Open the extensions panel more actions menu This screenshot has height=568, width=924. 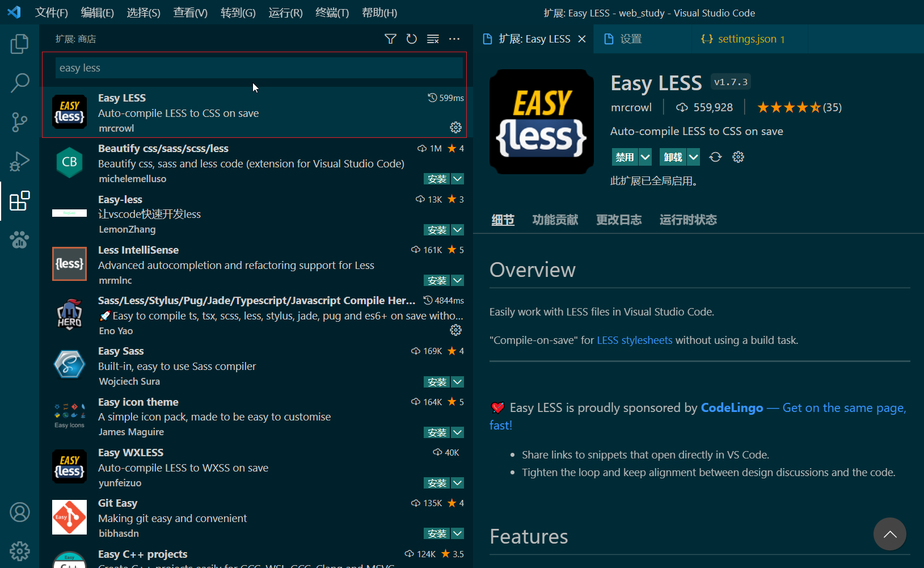[454, 39]
